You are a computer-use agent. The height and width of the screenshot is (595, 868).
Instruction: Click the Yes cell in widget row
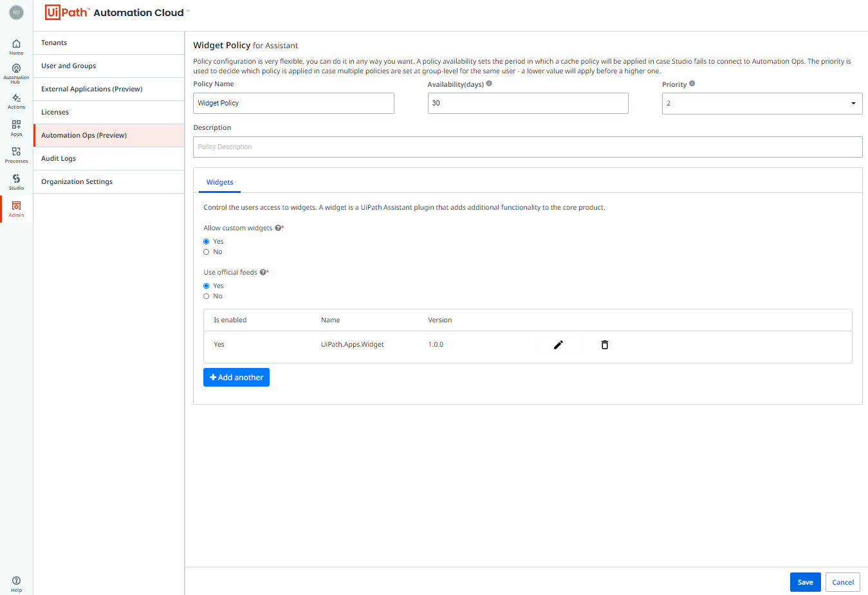point(219,345)
